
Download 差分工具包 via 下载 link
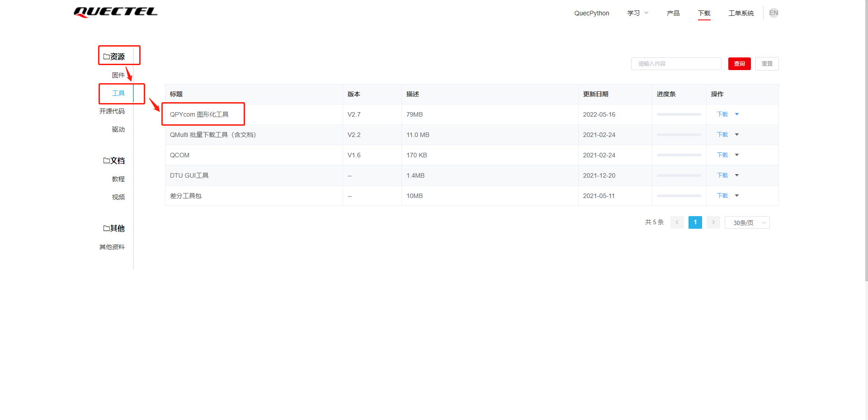coord(722,196)
